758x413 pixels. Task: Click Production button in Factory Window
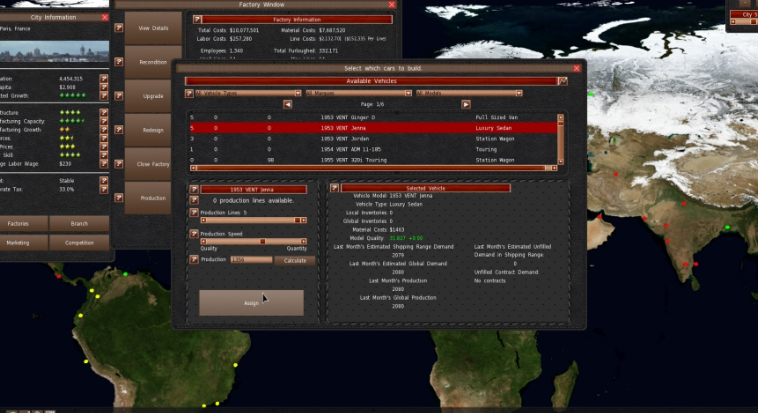[150, 198]
